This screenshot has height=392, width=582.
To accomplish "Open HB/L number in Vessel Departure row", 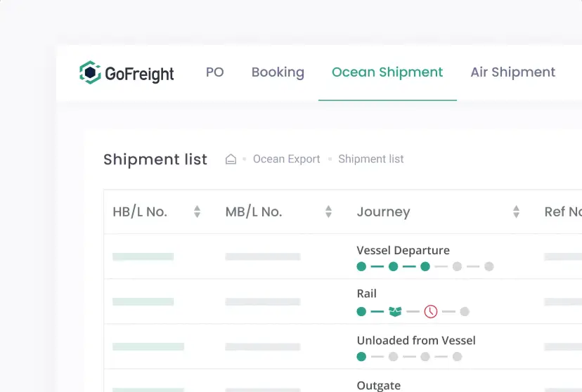I will point(143,257).
